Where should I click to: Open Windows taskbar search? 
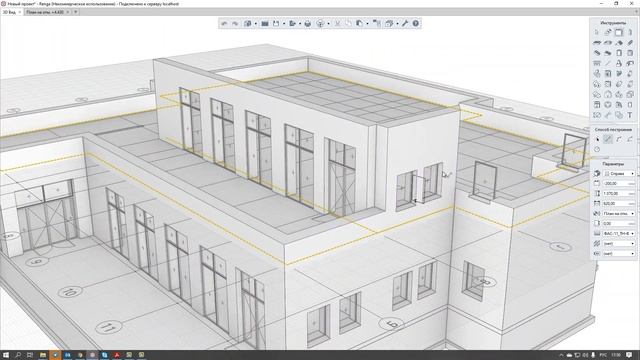point(18,355)
